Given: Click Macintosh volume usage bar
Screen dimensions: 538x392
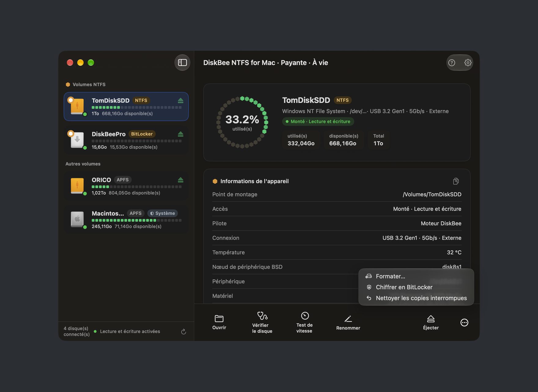Looking at the screenshot, I should [x=137, y=220].
